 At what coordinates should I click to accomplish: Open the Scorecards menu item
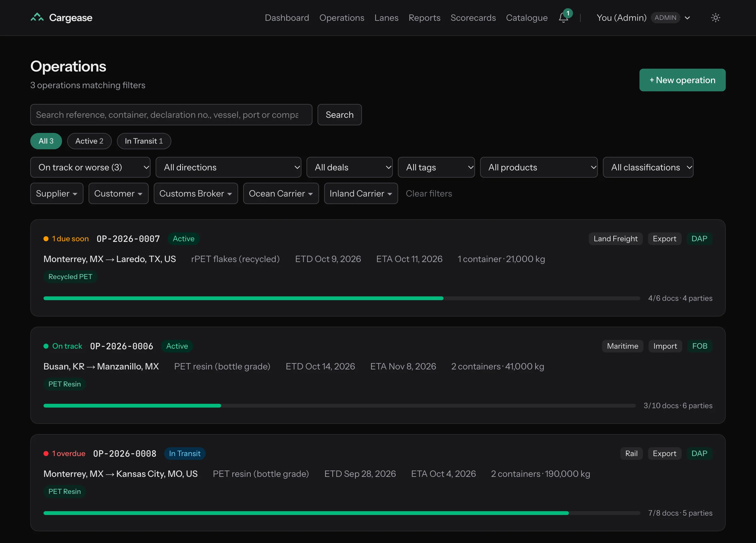pos(473,18)
